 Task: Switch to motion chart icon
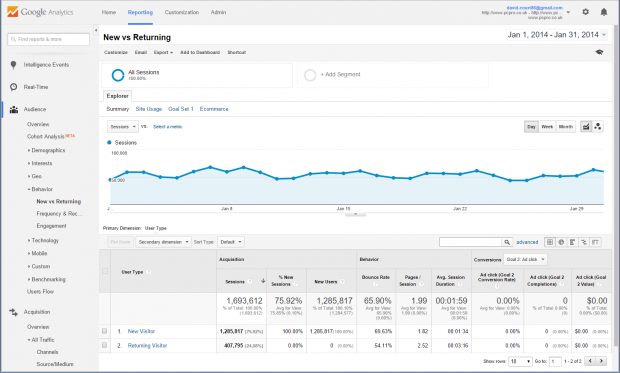[x=597, y=127]
